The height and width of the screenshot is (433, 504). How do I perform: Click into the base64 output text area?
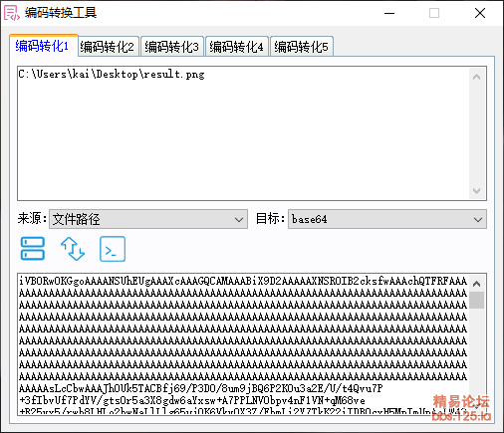coord(243,344)
